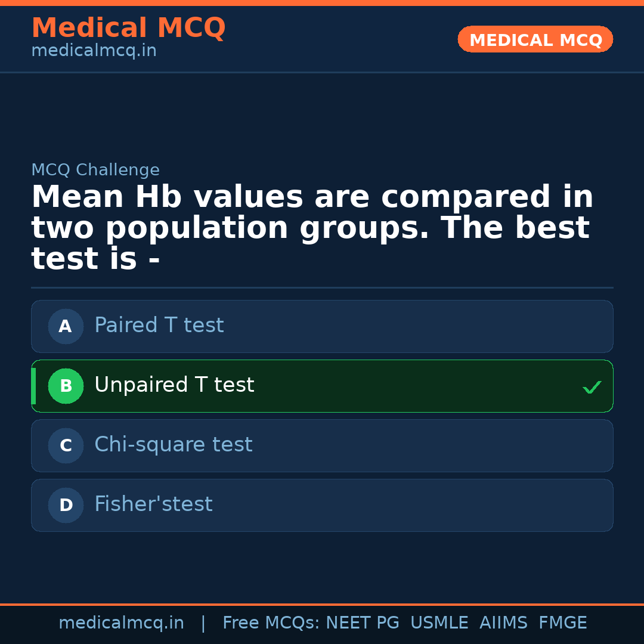This screenshot has width=644, height=644.
Task: Open the medicalmcq.in link in the footer
Action: click(121, 623)
